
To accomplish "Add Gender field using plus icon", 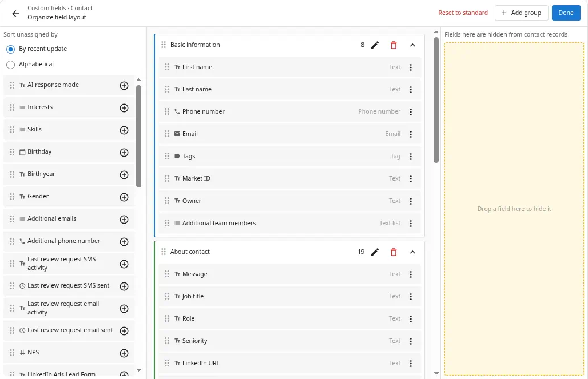I will (x=124, y=197).
